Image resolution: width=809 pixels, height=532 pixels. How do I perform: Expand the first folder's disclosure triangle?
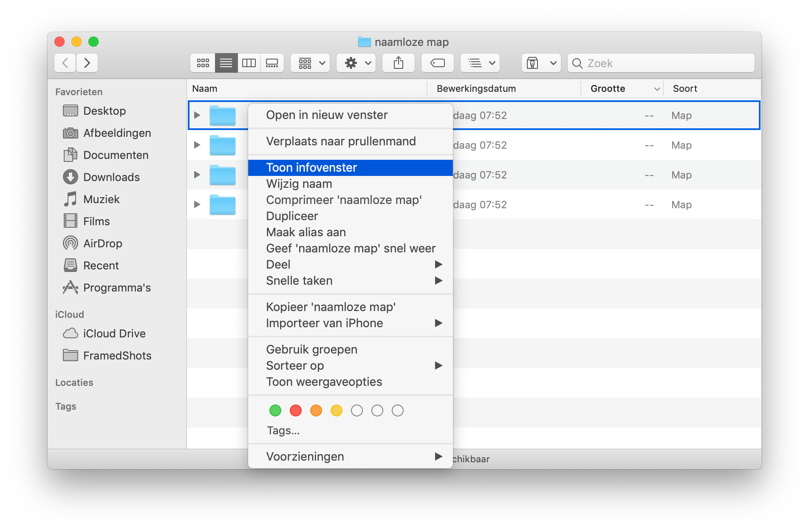coord(197,115)
